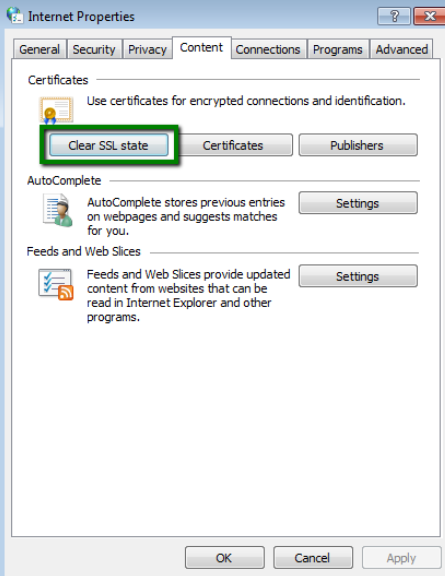Click the Feeds RSS checklist icon

(56, 284)
